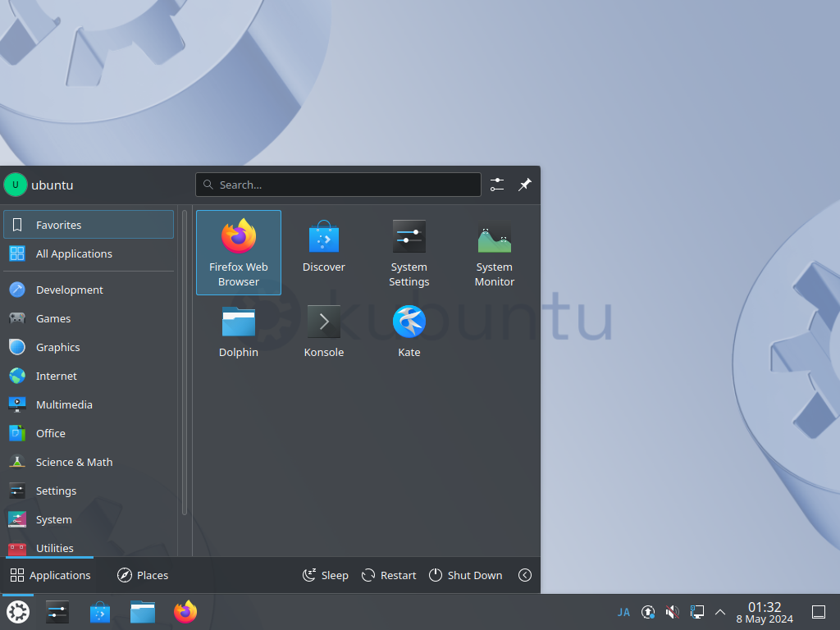Viewport: 840px width, 630px height.
Task: Click the ubuntu user avatar
Action: coord(16,185)
